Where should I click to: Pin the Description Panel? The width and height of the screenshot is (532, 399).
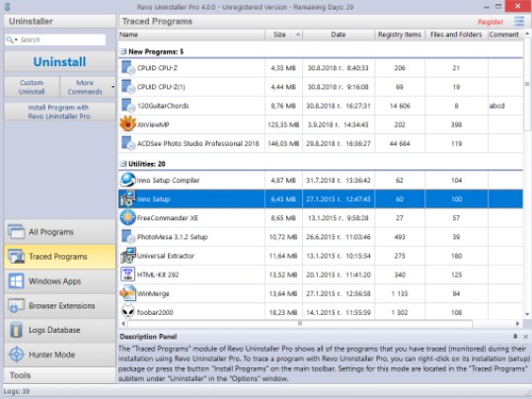(x=515, y=337)
